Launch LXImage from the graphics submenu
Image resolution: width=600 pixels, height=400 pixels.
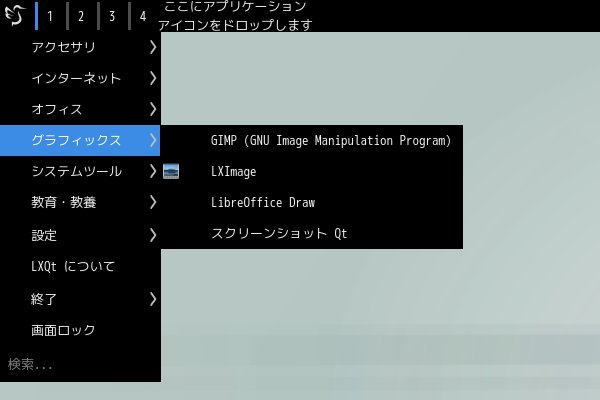point(312,171)
